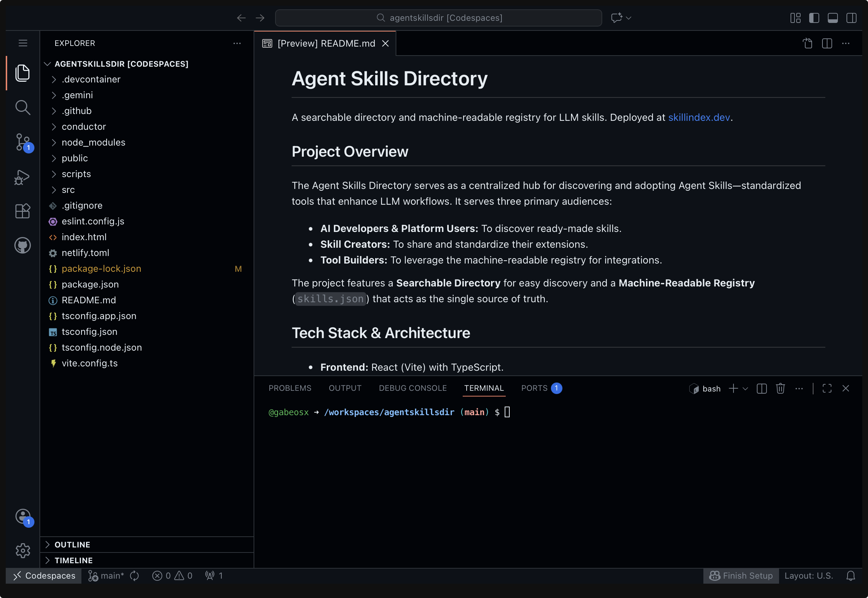
Task: Open the Source Control view
Action: click(23, 142)
